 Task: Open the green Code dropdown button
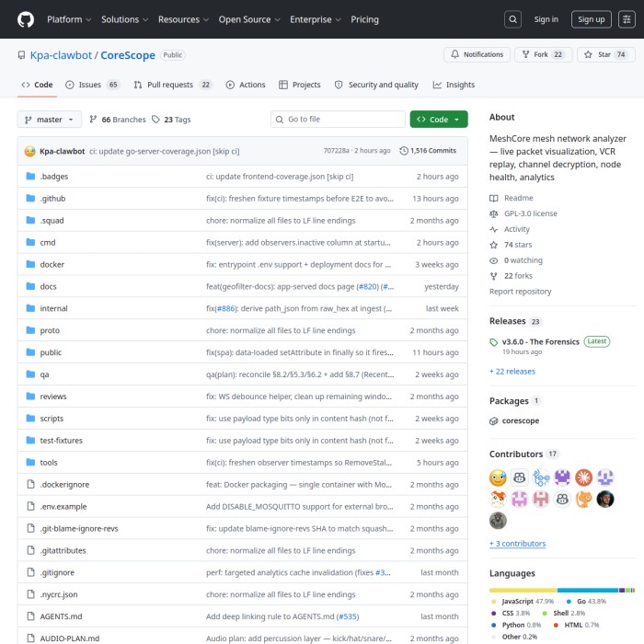tap(439, 119)
